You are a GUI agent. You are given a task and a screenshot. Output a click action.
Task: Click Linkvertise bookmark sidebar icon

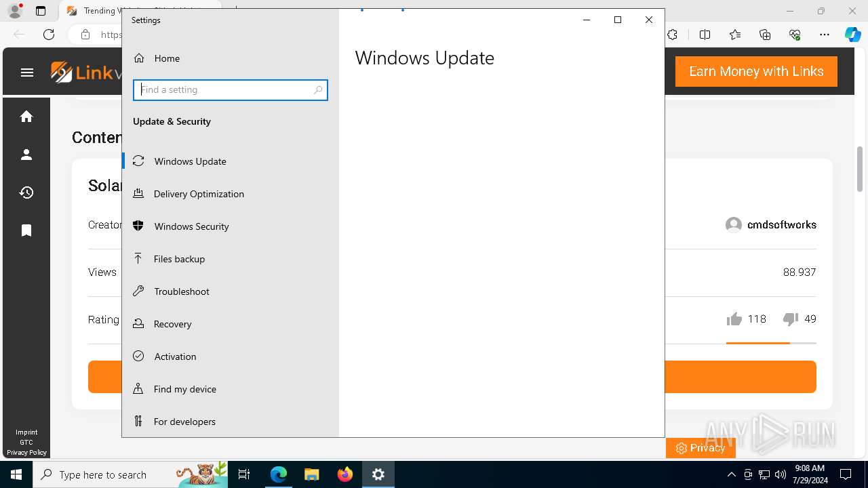pos(26,230)
